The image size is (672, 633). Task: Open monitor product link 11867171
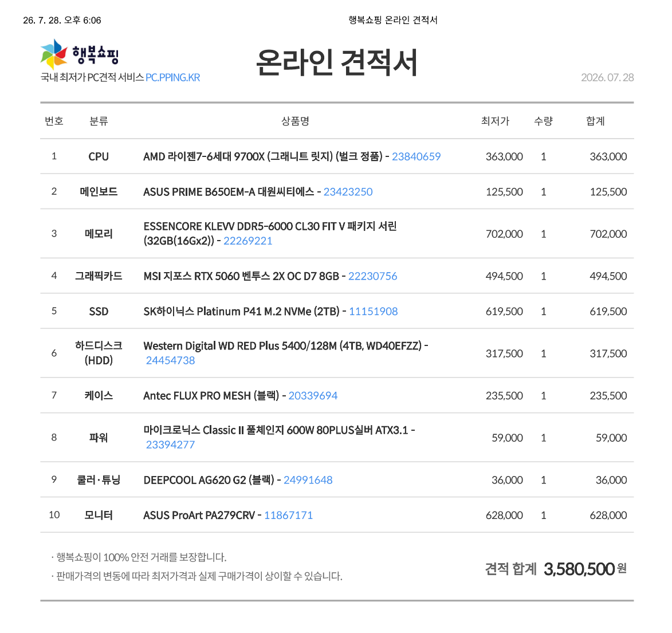coord(288,515)
